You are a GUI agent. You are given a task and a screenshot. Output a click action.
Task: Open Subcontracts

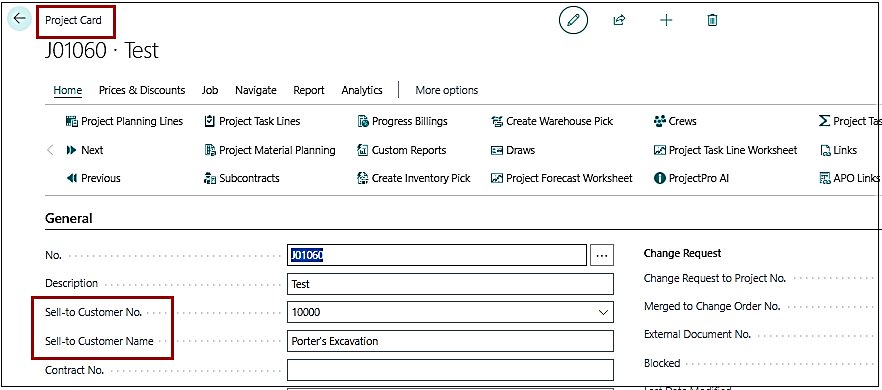point(241,178)
